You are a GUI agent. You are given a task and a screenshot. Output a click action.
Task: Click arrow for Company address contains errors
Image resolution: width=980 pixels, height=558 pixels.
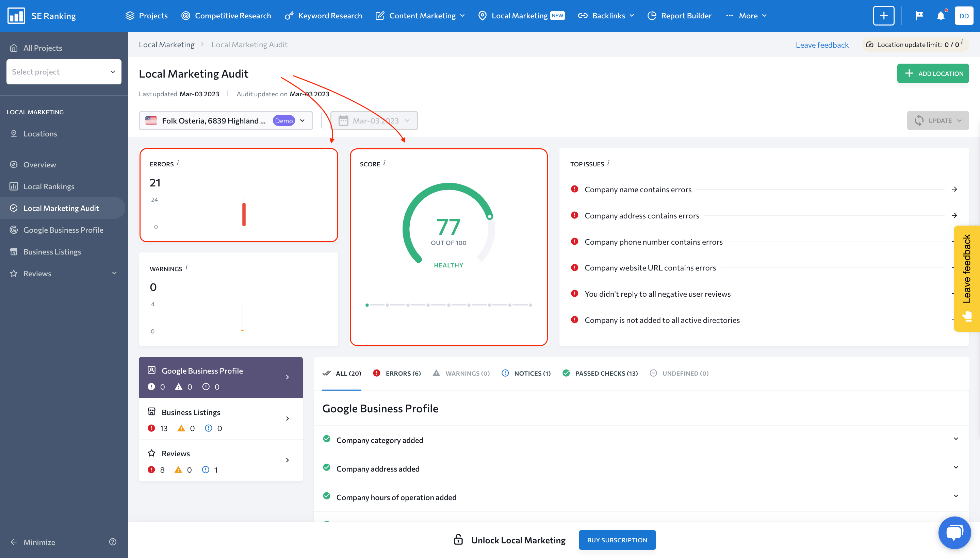pos(954,215)
